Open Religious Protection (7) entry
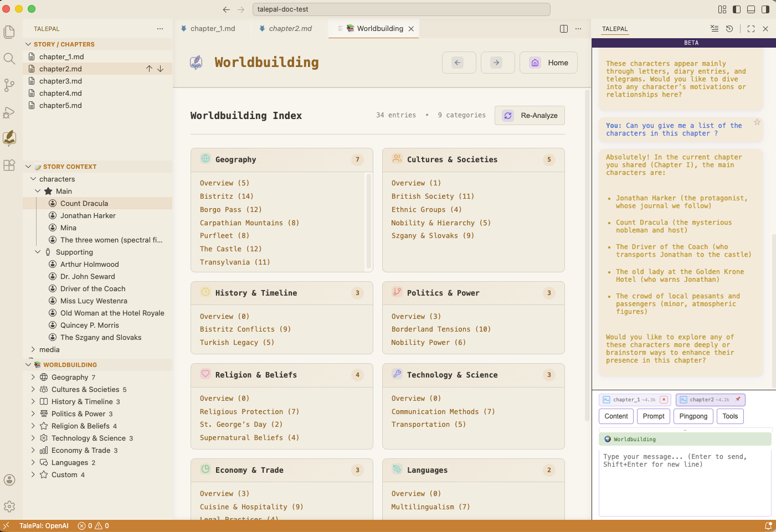 tap(249, 411)
